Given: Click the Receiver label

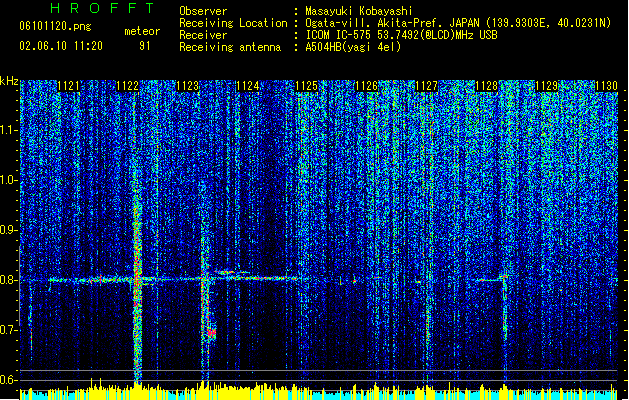Looking at the screenshot, I should (x=203, y=35).
